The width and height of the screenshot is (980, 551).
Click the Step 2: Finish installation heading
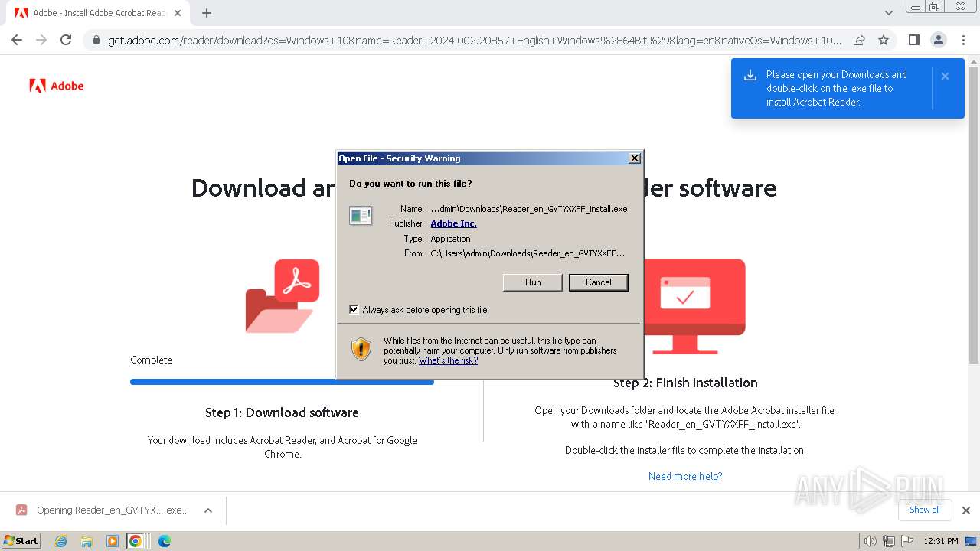coord(685,383)
